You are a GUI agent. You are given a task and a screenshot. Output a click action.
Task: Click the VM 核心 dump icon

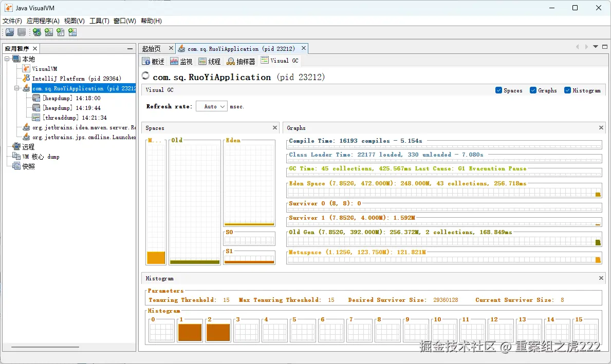[x=16, y=156]
